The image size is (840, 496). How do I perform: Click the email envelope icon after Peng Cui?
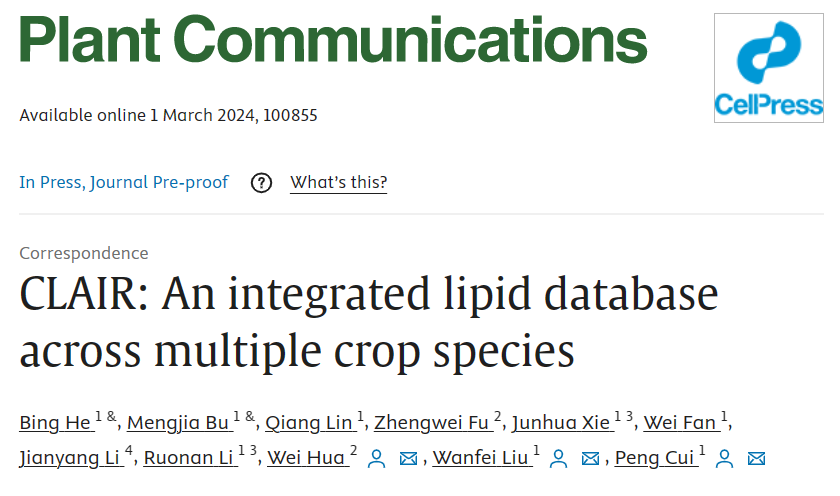(x=757, y=459)
